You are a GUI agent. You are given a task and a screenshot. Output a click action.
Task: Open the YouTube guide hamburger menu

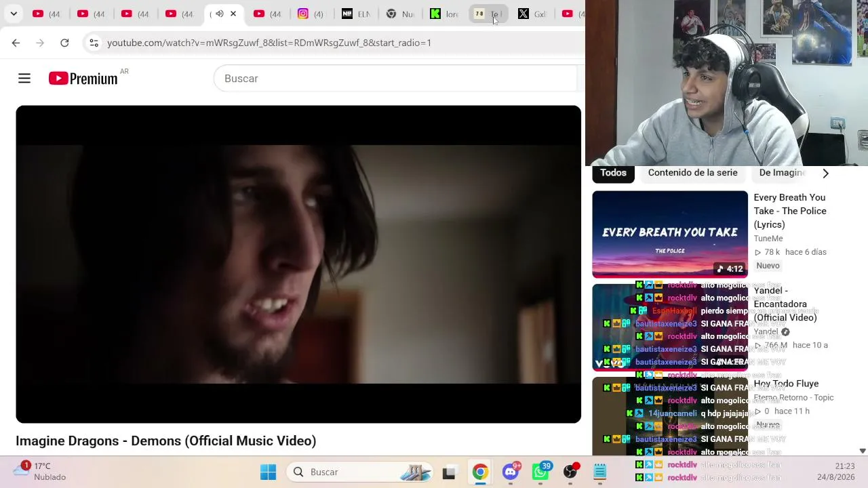[x=24, y=79]
